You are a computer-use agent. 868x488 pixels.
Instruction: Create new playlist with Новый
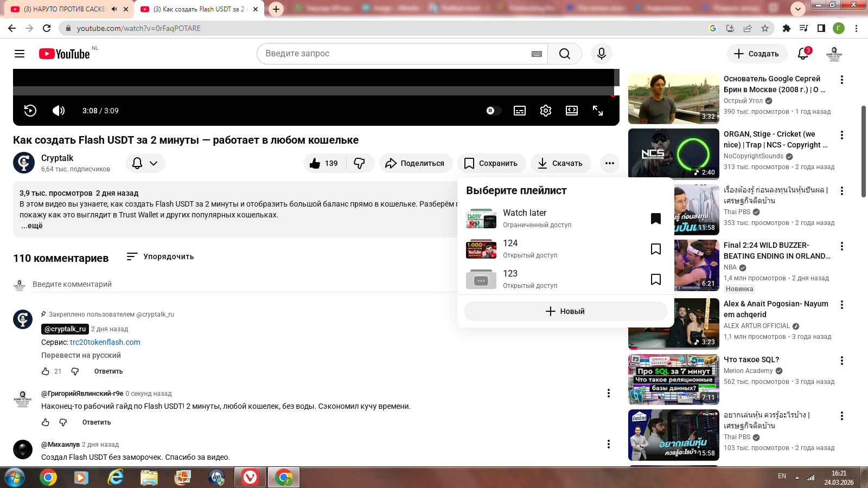tap(566, 311)
